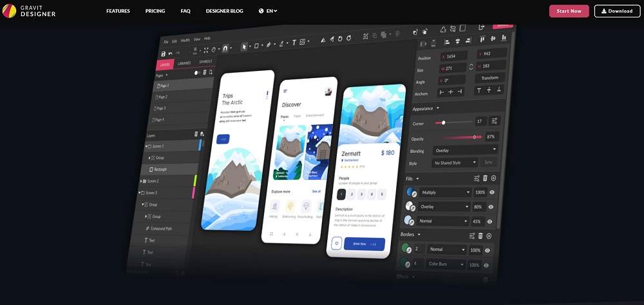Select Page 2 in the Pages list
644x305 pixels.
pos(164,97)
